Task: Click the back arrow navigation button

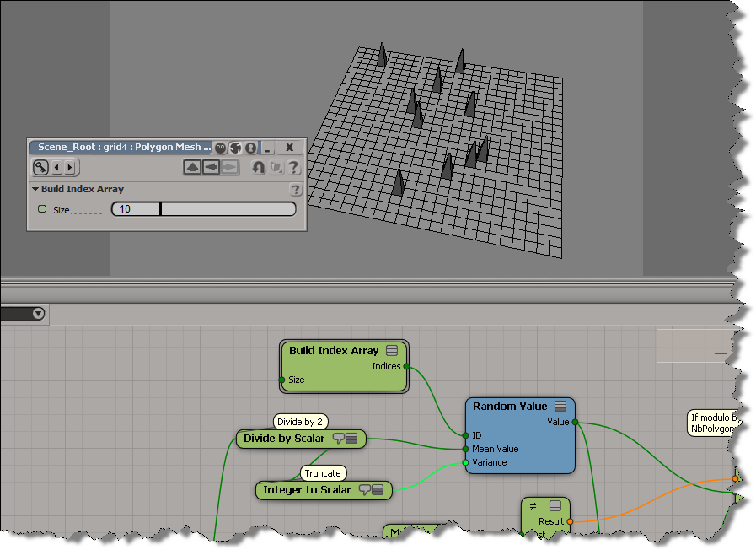Action: 211,167
